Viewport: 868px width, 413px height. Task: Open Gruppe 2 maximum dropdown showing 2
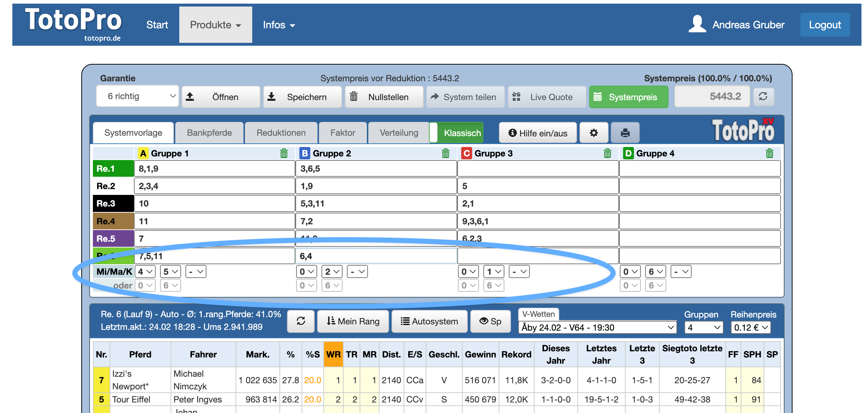332,271
